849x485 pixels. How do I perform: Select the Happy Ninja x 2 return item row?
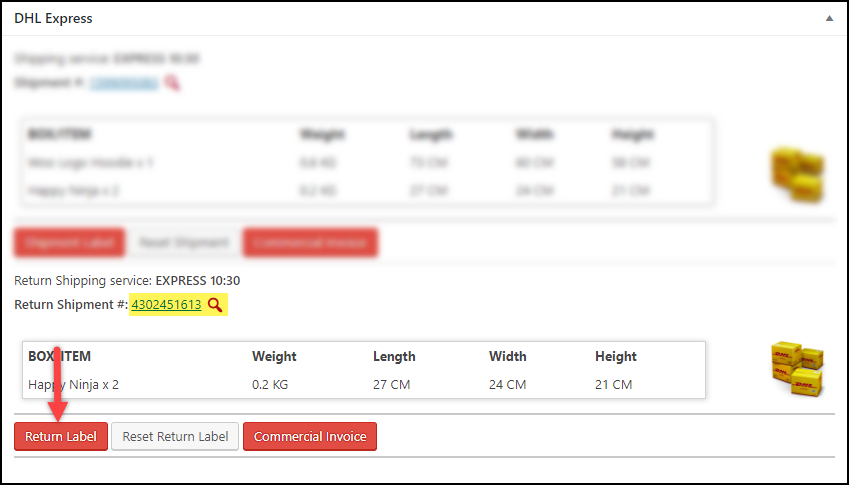364,385
